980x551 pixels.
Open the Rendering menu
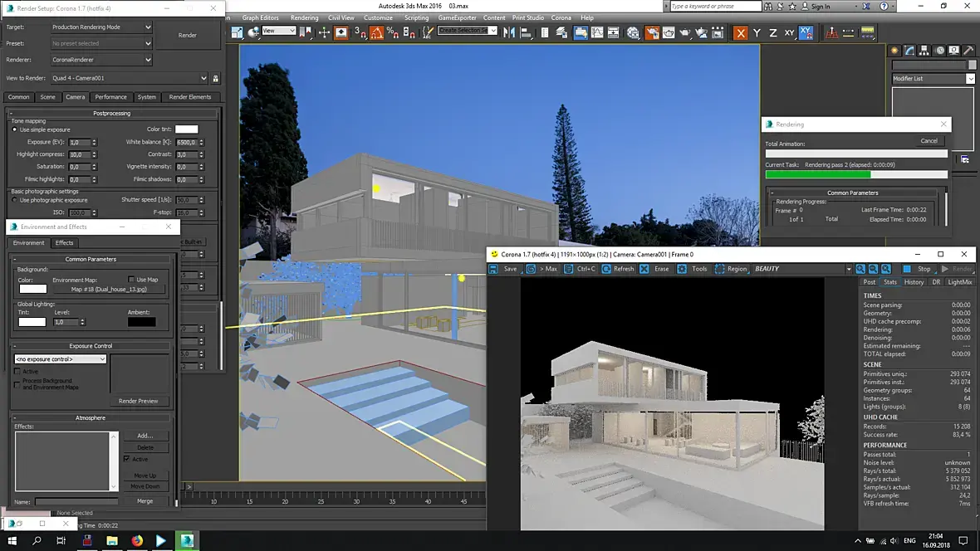point(304,18)
